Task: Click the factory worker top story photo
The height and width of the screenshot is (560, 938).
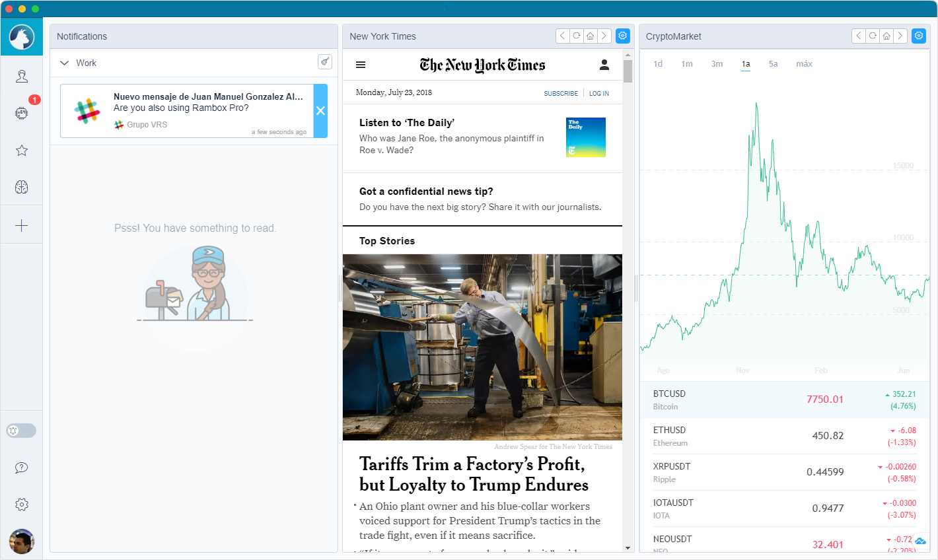Action: click(482, 347)
